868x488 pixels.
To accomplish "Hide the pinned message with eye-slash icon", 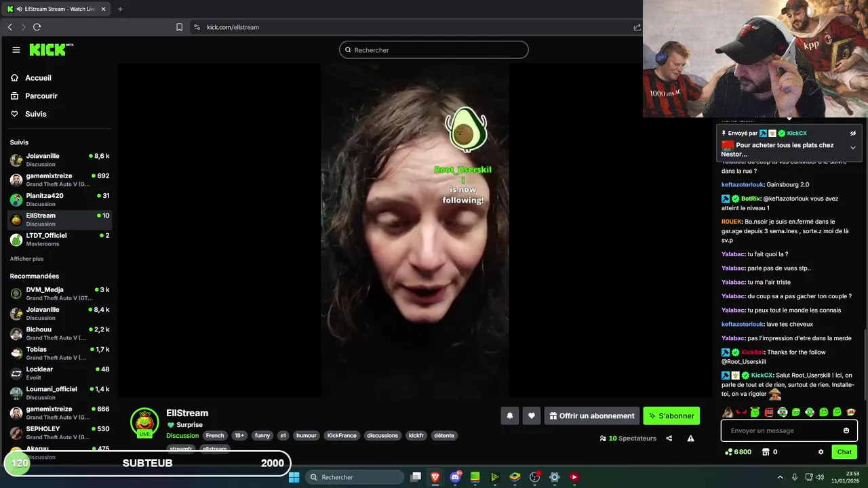I will coord(853,134).
